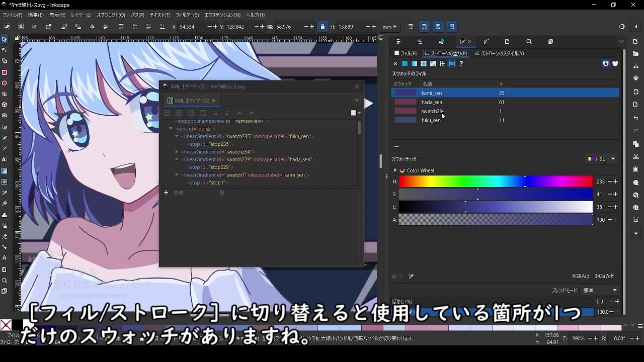Open the エクステンション(N) menu

pos(222,15)
